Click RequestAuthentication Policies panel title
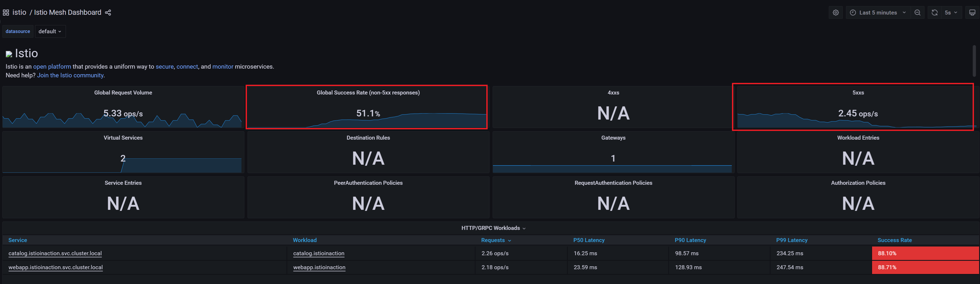 [613, 183]
